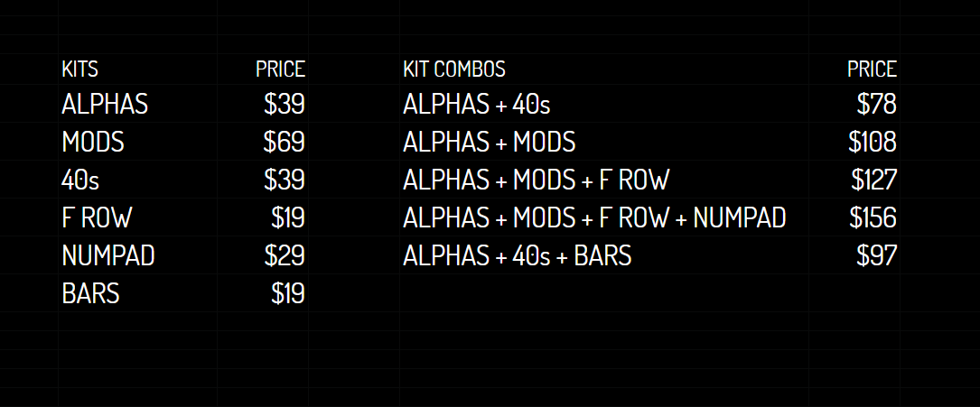Viewport: 980px width, 407px height.
Task: Select the BARS kit cell
Action: pos(90,294)
